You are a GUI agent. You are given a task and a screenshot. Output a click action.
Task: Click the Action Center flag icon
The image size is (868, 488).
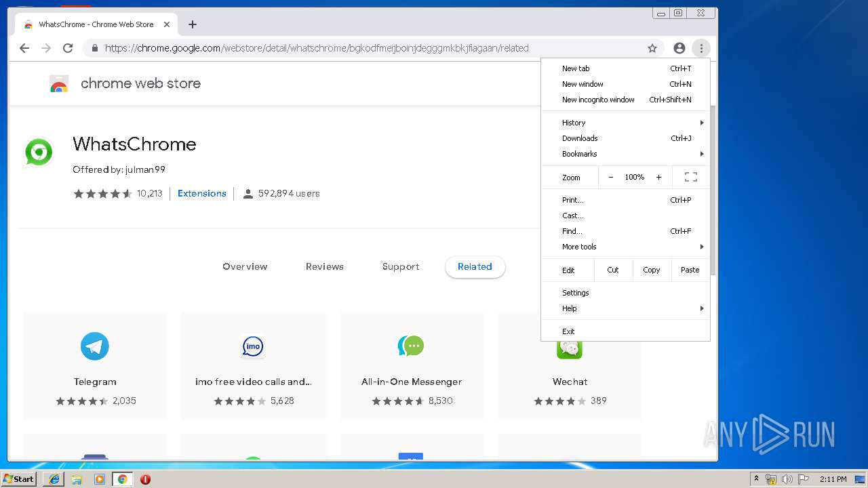coord(804,479)
